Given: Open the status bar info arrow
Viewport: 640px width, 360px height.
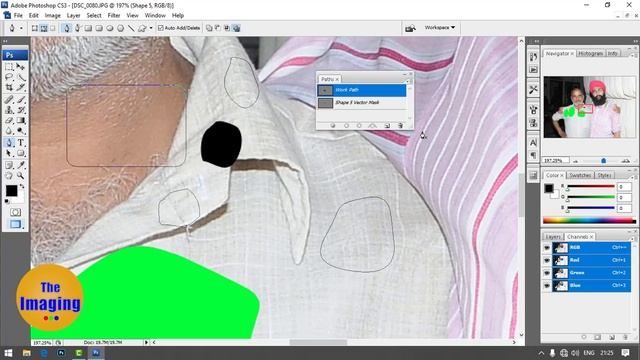Looking at the screenshot, I should 146,342.
